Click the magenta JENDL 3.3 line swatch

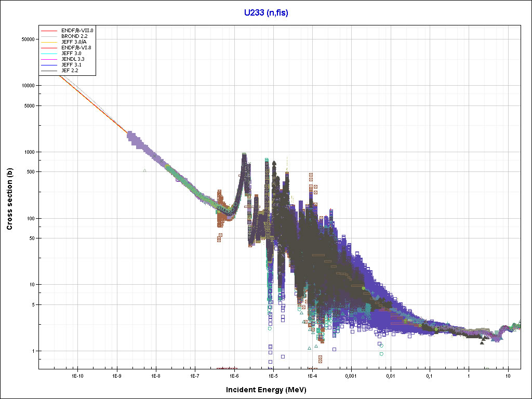50,59
